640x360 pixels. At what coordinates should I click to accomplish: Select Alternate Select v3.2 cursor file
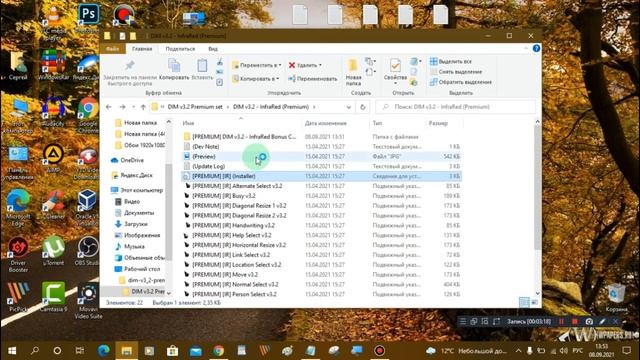click(x=322, y=186)
